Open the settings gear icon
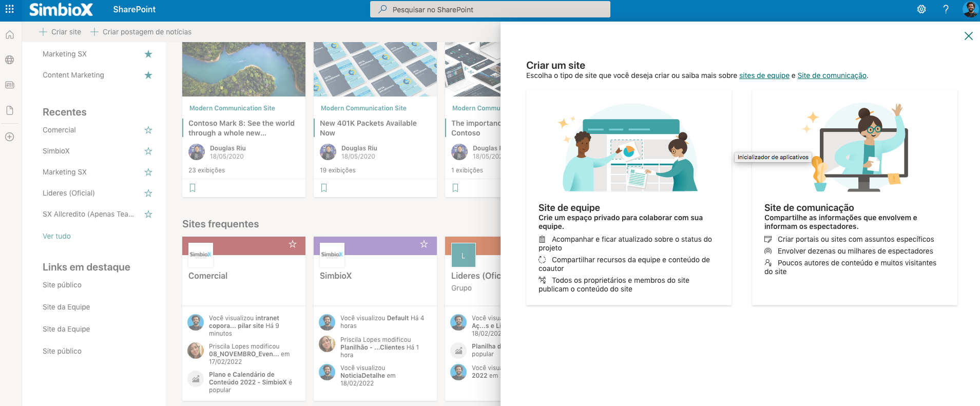Viewport: 980px width, 406px height. click(x=921, y=9)
